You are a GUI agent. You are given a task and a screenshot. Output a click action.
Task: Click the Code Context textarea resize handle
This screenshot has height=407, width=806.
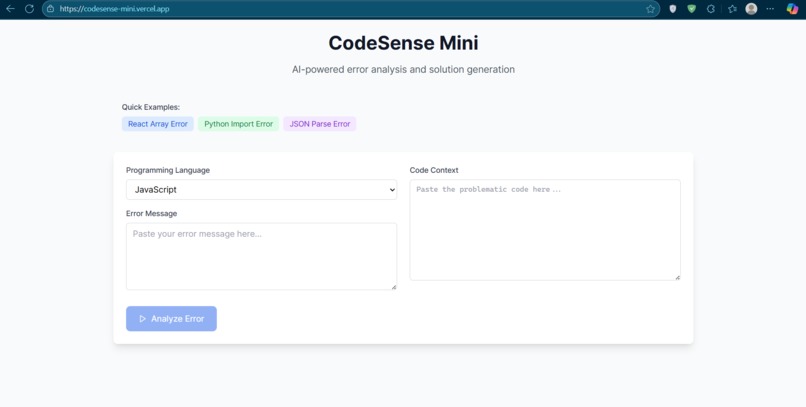coord(677,277)
